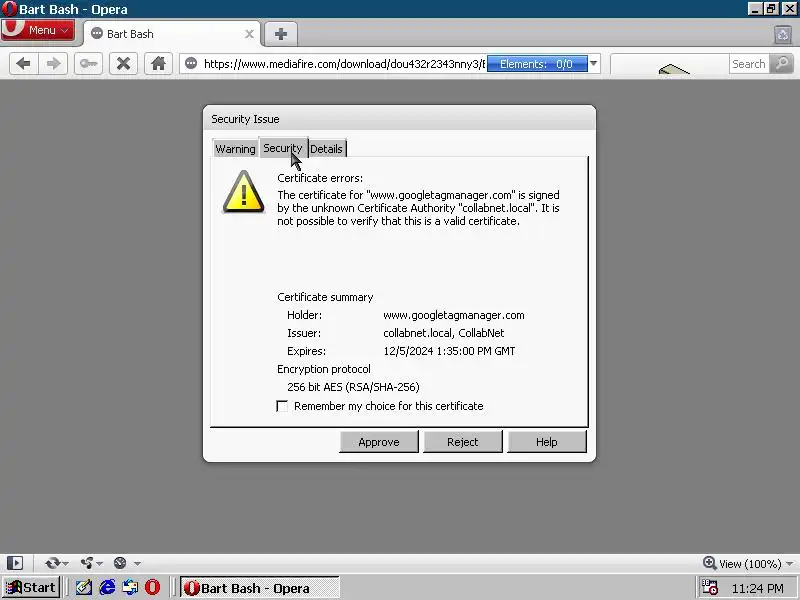Viewport: 800px width, 600px height.
Task: Select the Bart Bash browser tab
Action: (171, 34)
